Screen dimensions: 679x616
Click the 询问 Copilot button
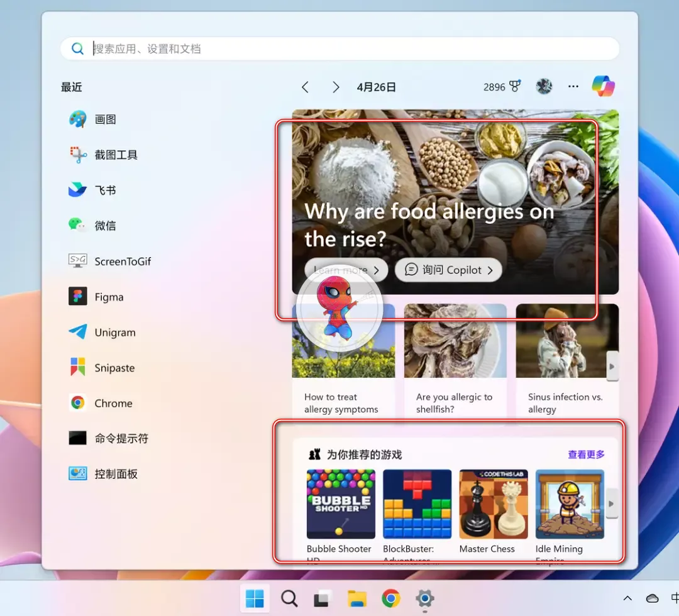coord(448,270)
